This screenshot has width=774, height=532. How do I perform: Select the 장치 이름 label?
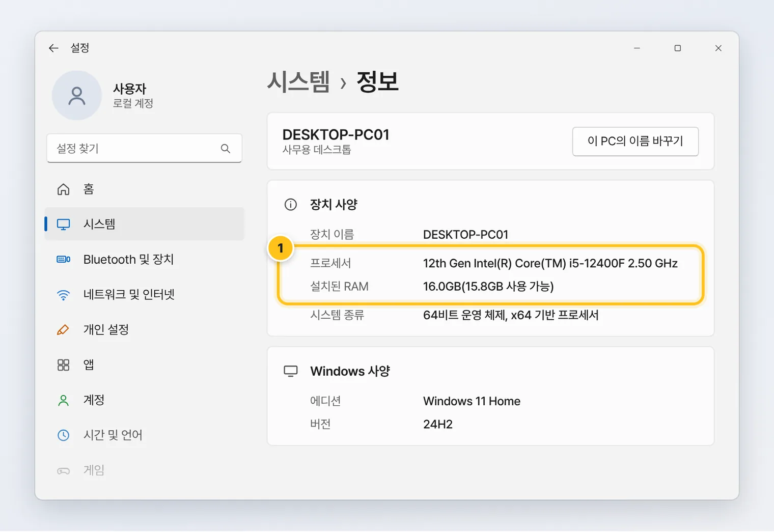(x=332, y=235)
